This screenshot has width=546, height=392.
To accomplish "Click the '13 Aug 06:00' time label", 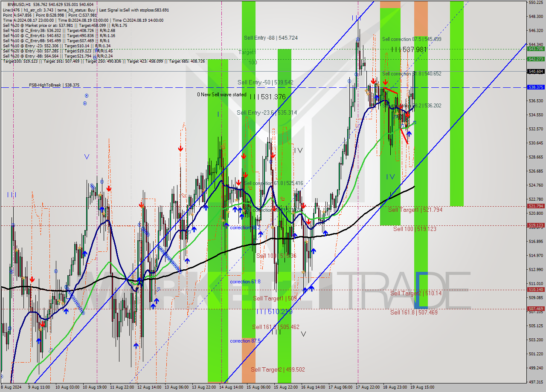I will [x=176, y=387].
